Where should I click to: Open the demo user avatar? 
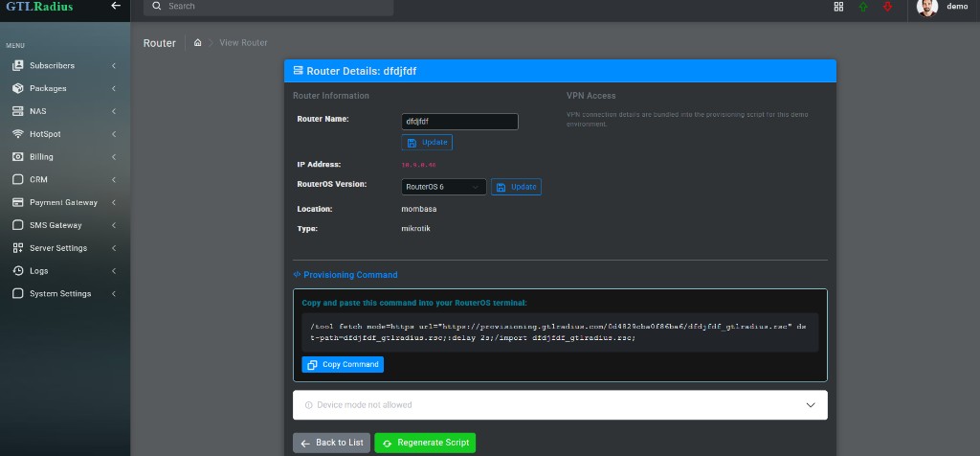(926, 7)
